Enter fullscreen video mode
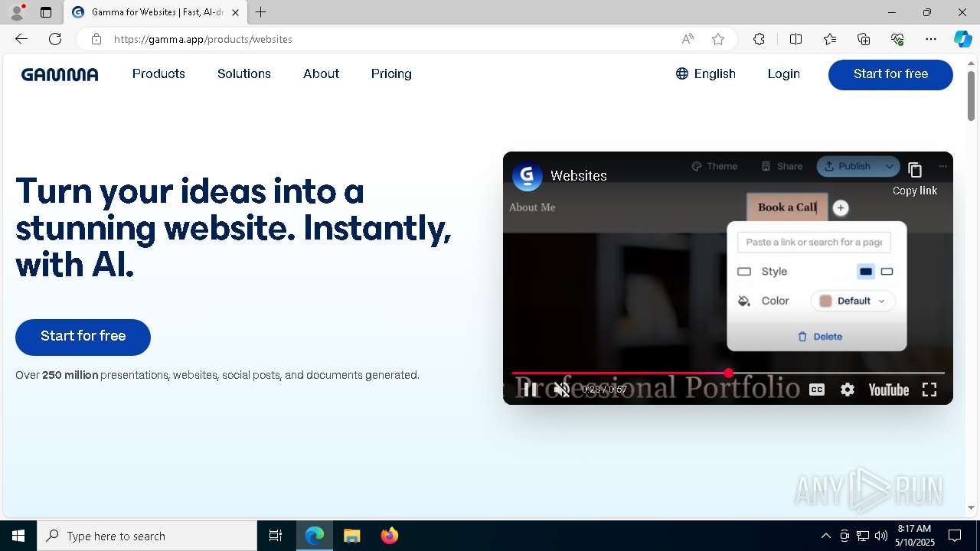Viewport: 980px width, 551px height. [929, 390]
